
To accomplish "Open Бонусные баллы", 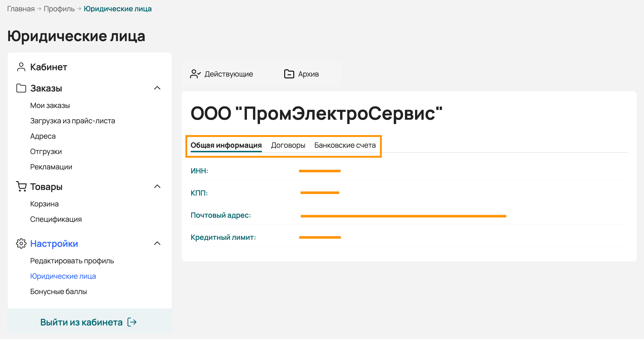I will pos(59,292).
